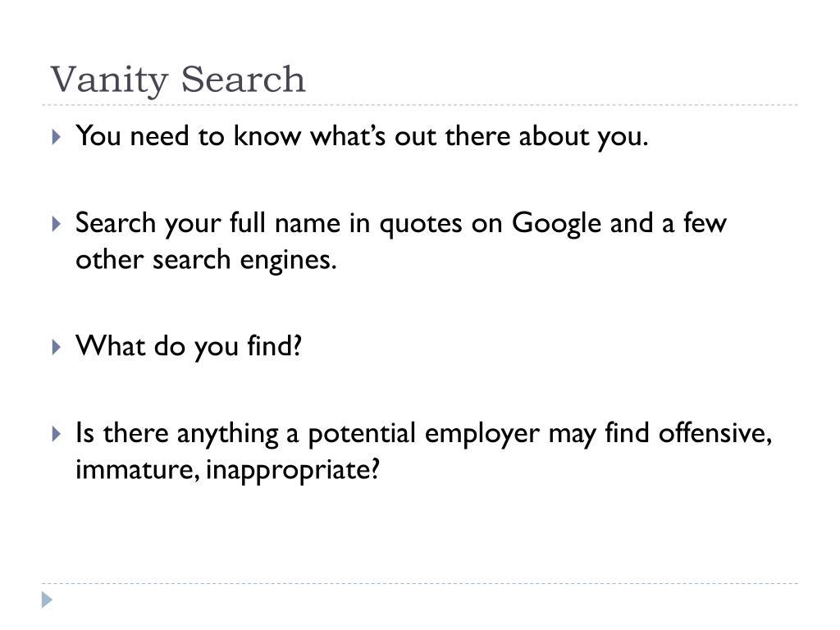Click the bullet arrow before "Search your full name"
The width and height of the screenshot is (840, 630).
point(57,223)
